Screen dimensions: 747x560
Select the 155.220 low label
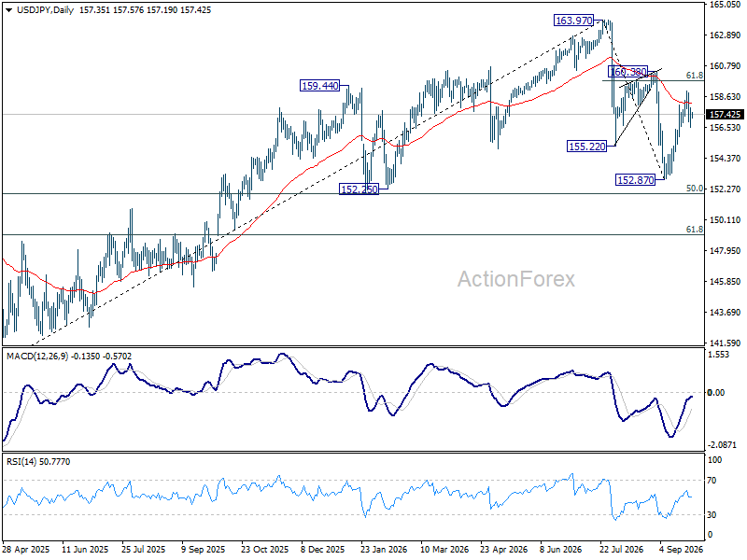587,147
